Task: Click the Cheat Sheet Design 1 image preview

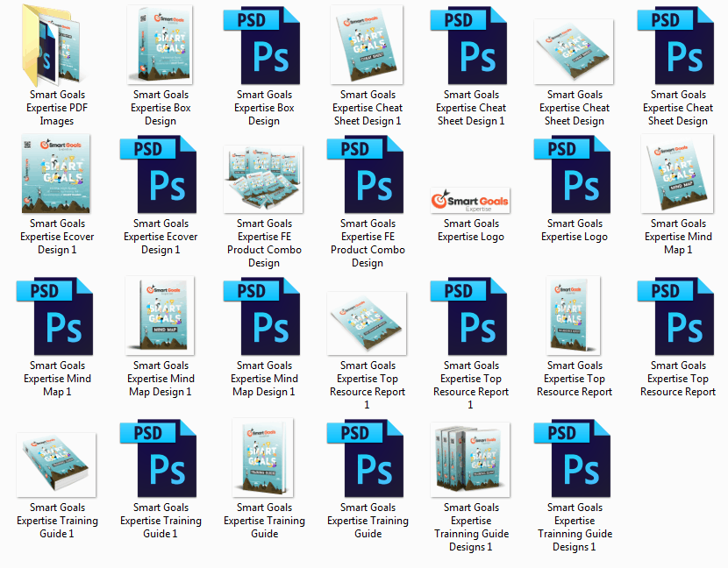Action: [368, 44]
